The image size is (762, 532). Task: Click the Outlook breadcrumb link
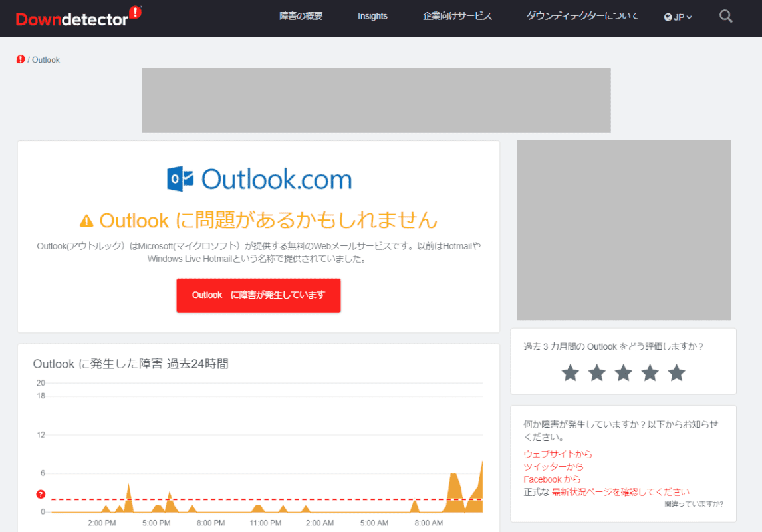pyautogui.click(x=46, y=60)
